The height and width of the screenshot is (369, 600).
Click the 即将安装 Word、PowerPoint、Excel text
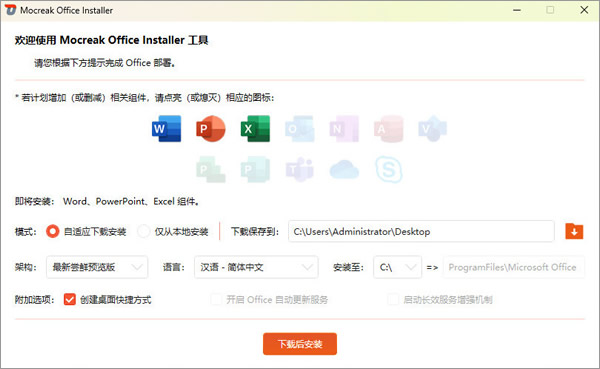tap(107, 201)
